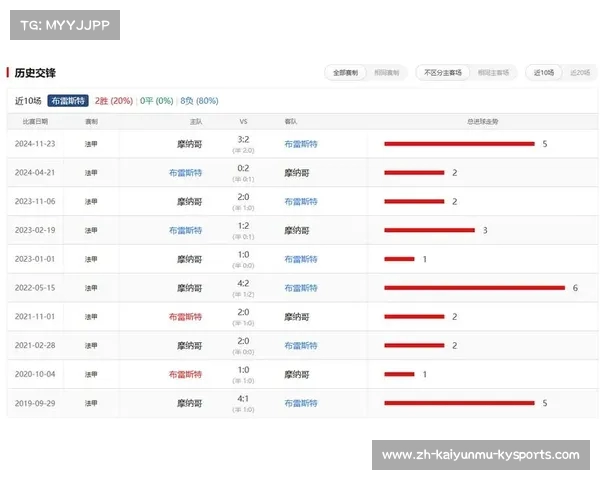Open away team 布雷斯特 in 2024-11-23 row
This screenshot has height=480, width=600.
[301, 144]
